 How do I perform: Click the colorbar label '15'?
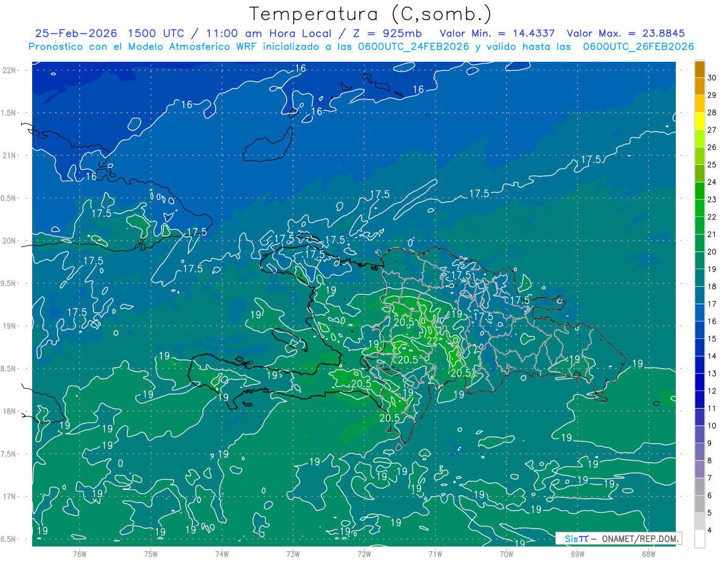[x=712, y=338]
